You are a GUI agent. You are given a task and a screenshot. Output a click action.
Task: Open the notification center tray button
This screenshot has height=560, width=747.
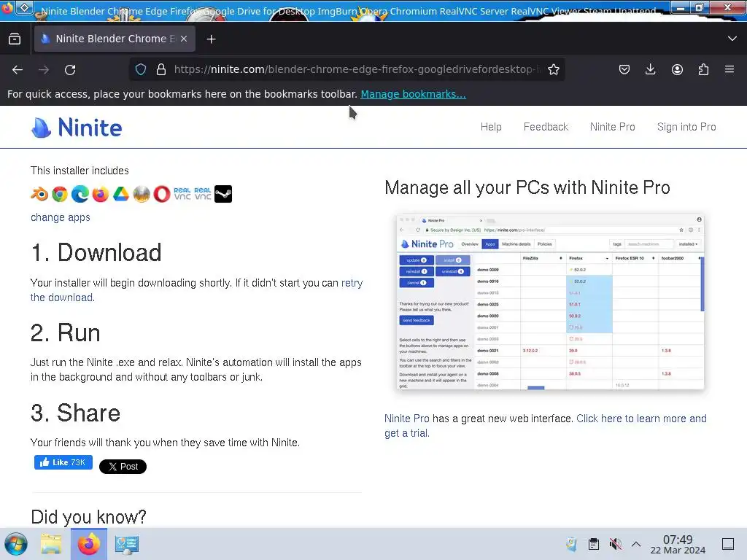tap(728, 544)
